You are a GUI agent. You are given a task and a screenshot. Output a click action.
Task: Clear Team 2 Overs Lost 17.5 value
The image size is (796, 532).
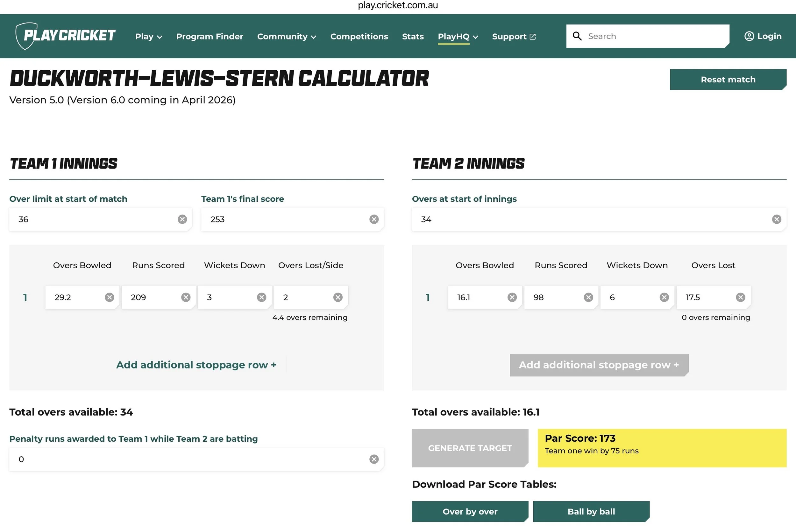point(740,297)
